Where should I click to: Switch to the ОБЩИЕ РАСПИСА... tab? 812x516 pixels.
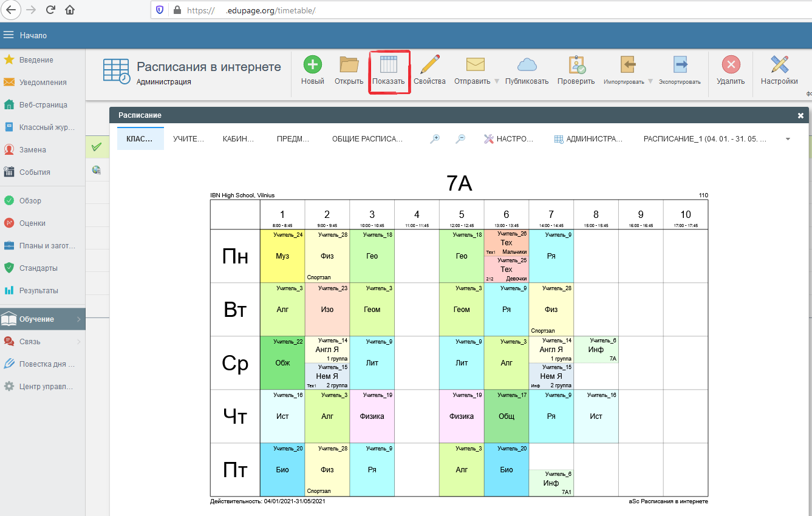[367, 139]
